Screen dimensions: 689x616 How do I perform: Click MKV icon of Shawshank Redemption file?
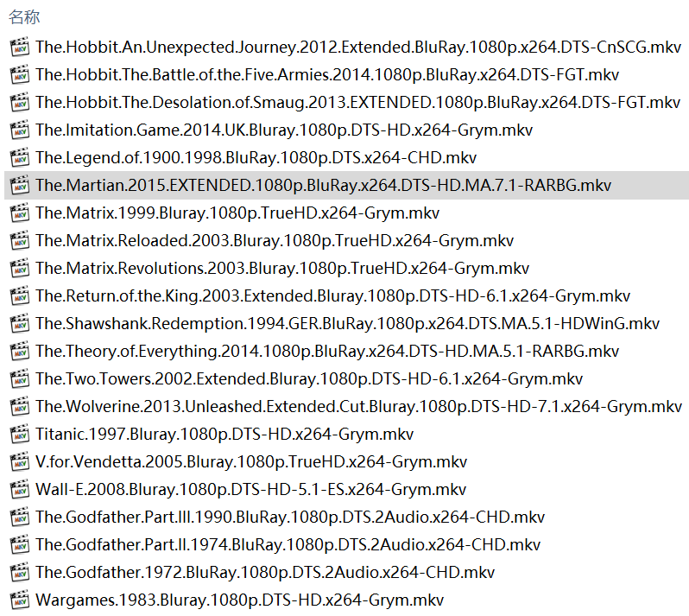coord(20,324)
